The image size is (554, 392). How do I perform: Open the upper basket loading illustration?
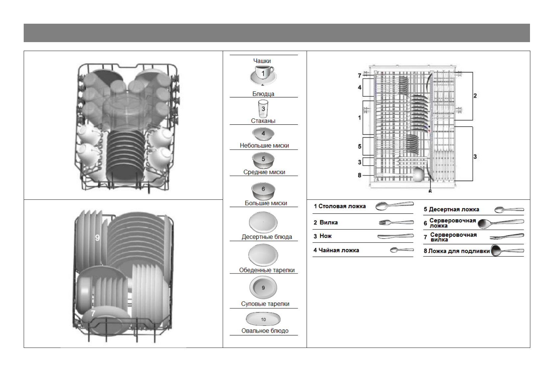click(x=127, y=126)
